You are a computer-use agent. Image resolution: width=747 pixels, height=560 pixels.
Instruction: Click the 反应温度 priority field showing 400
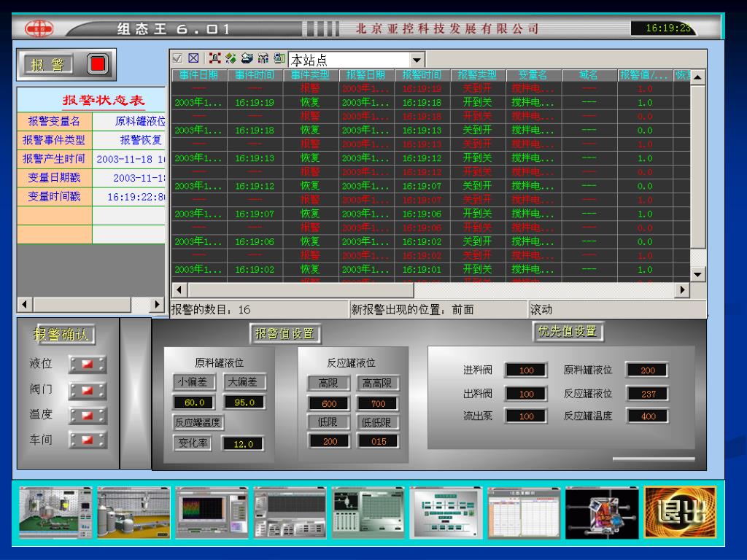click(648, 416)
